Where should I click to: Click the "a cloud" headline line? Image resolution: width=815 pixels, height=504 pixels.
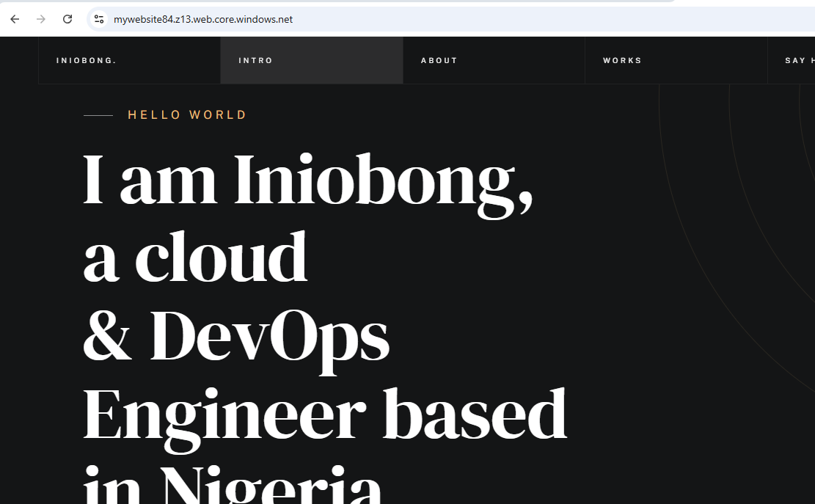[x=195, y=258]
